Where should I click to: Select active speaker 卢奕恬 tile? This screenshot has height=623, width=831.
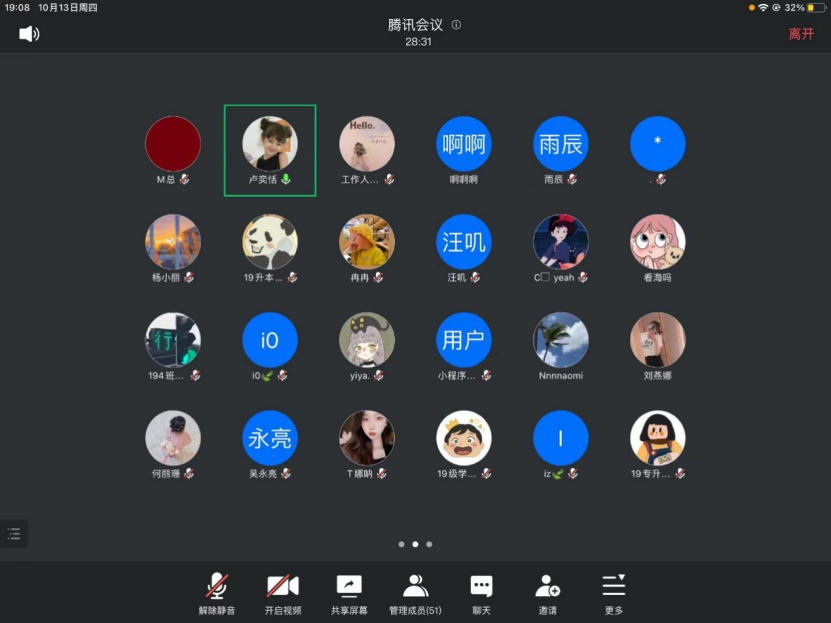tap(270, 150)
